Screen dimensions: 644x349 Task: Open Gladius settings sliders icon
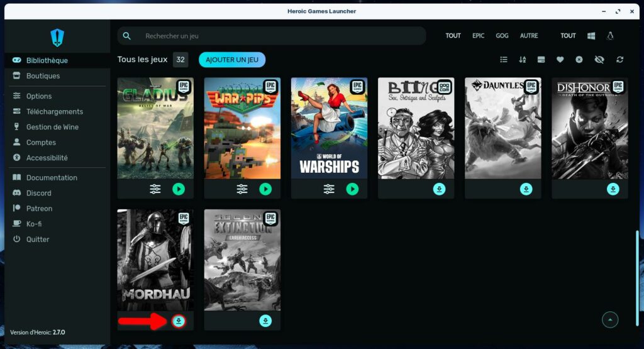(x=155, y=189)
